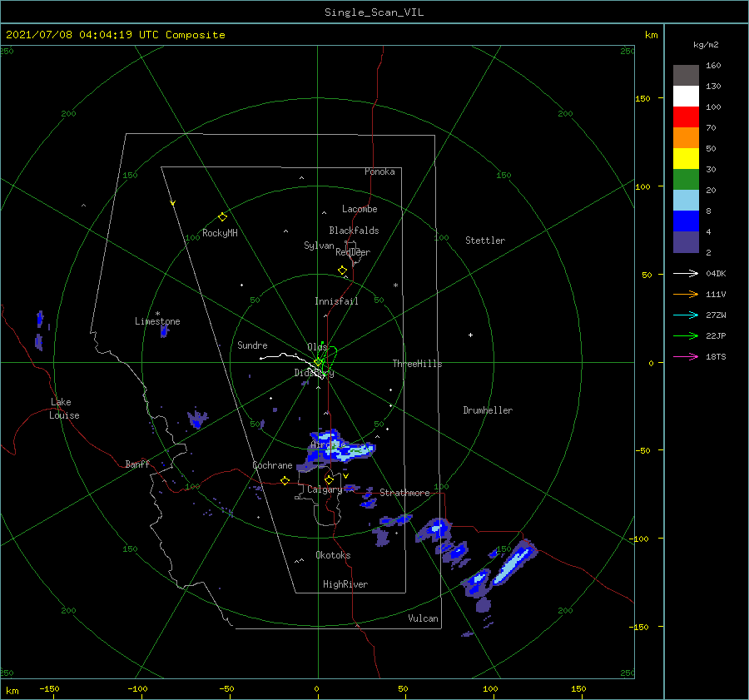Click the elongated light blue cell in southeast
Image resolution: width=749 pixels, height=700 pixels.
tap(513, 563)
